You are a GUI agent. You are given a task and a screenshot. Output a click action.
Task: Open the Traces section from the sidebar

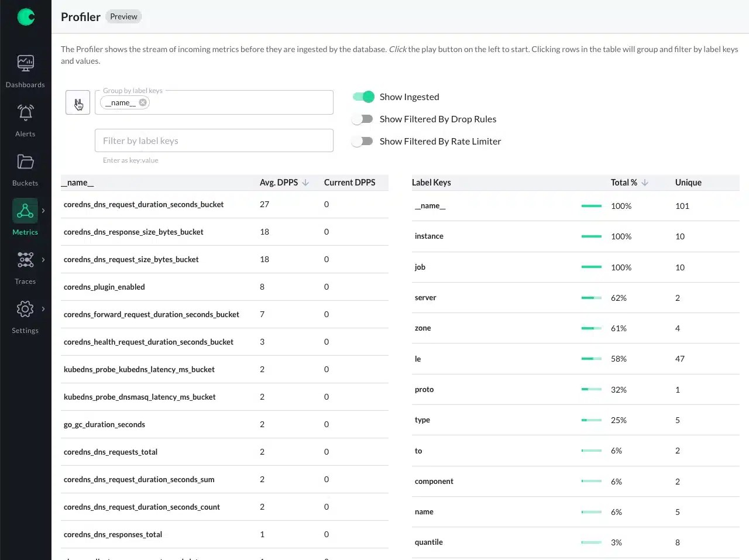coord(25,266)
